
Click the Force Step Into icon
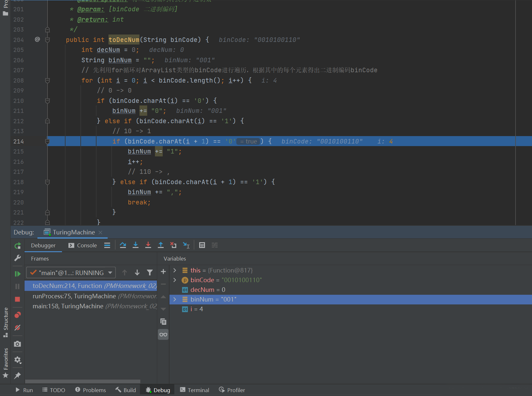(148, 245)
